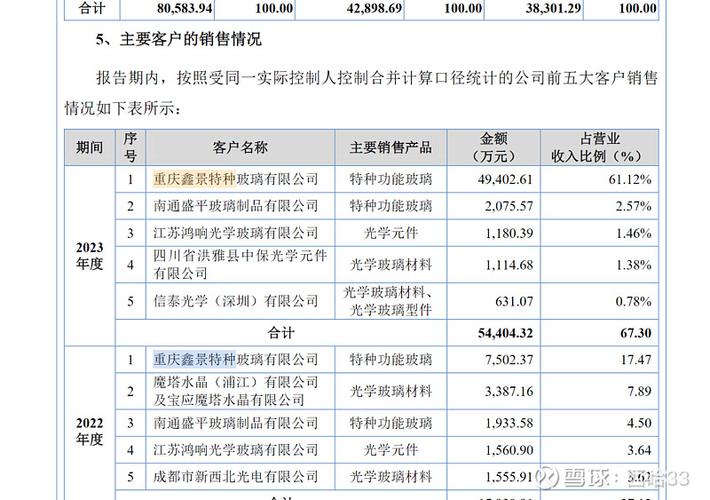
Task: Click the 2023 total amount 54,404.32
Action: click(x=505, y=333)
